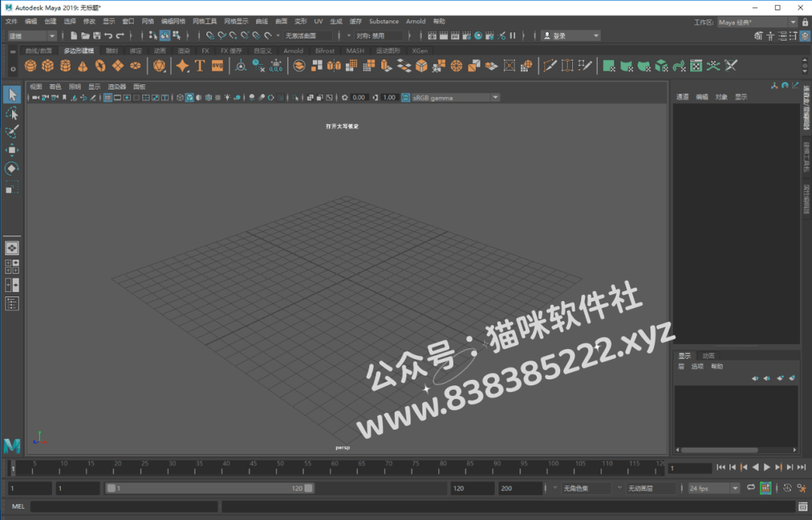Screen dimensions: 812x520
Task: Create a polygon torus from the shelf
Action: click(x=100, y=65)
